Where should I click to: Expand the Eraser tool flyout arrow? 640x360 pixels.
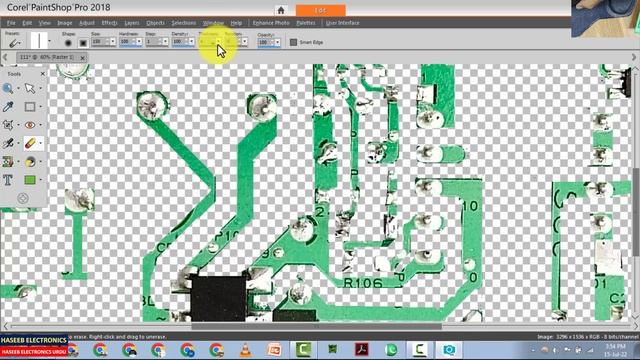[x=40, y=143]
